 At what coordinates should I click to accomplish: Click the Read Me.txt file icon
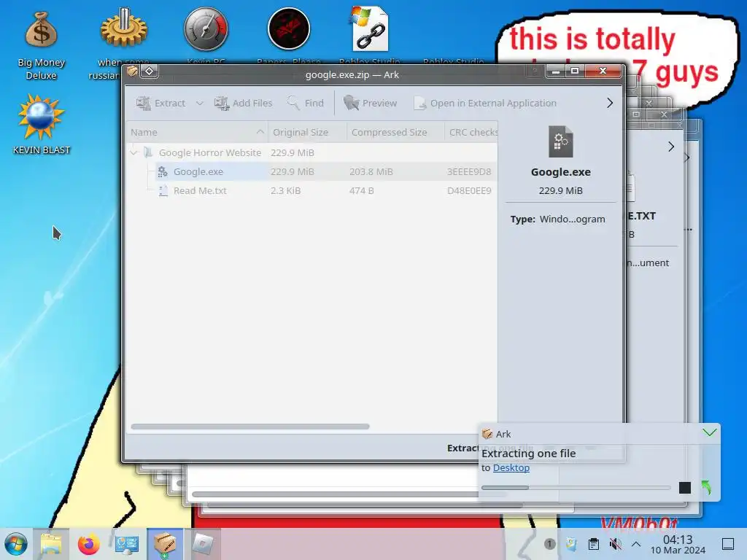tap(163, 190)
